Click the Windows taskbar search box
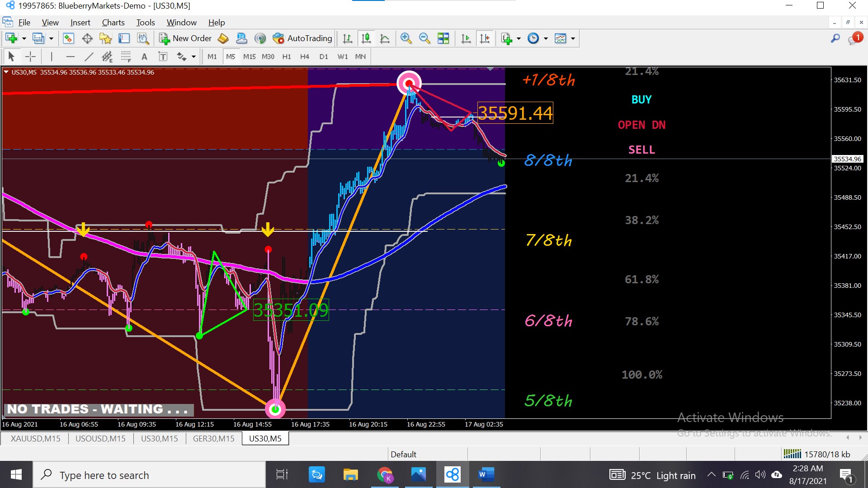This screenshot has height=488, width=868. (149, 475)
